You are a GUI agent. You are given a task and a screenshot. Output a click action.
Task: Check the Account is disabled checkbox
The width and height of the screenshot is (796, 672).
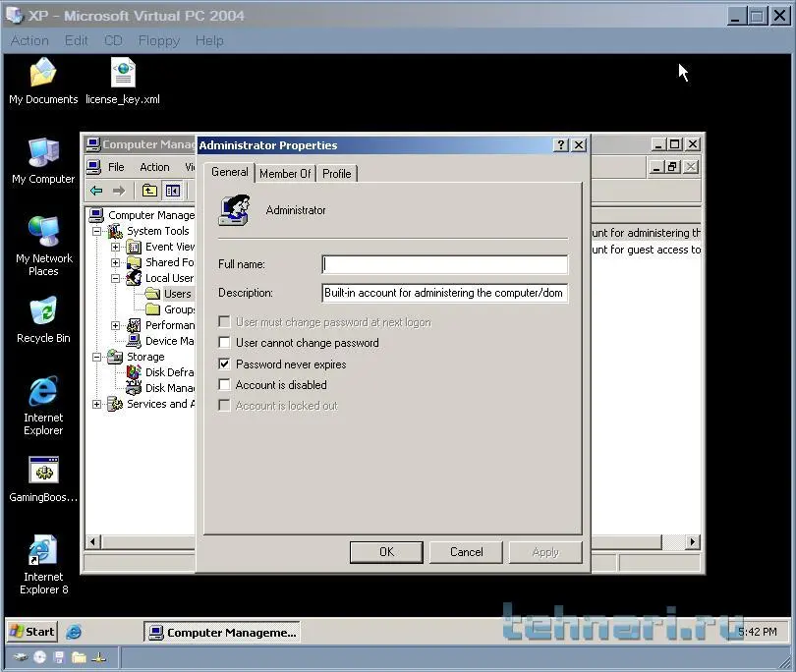coord(224,385)
